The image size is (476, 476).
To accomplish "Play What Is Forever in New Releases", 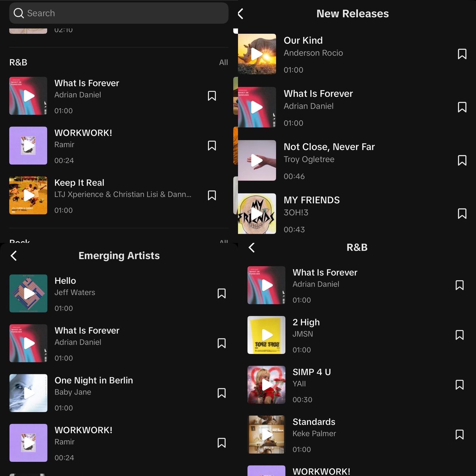I will click(257, 107).
